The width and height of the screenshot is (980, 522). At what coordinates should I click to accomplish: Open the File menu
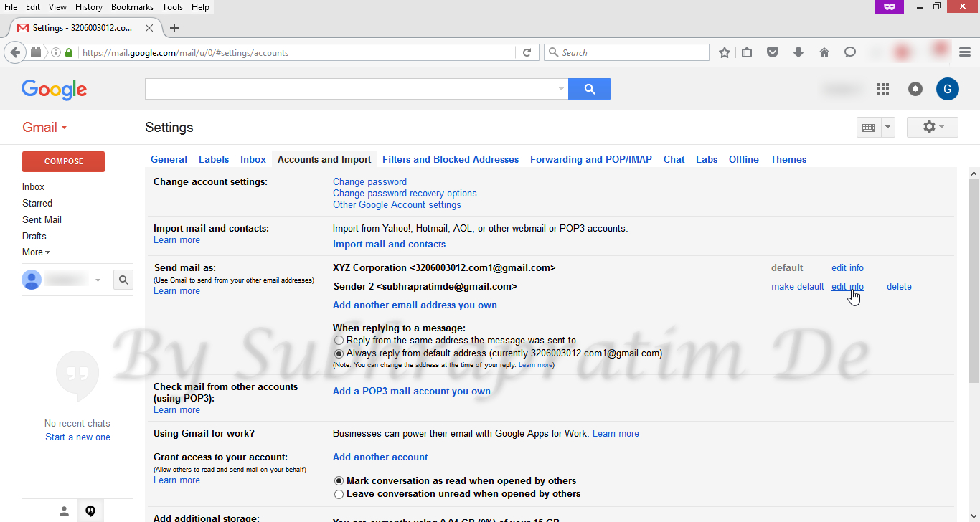11,7
